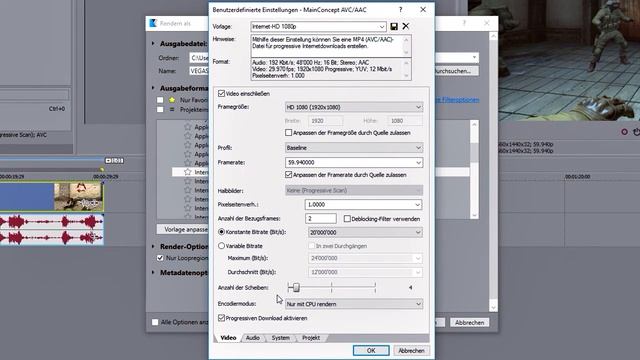Click the Ordner path field in Rendern als
This screenshot has width=640, height=360.
tap(199, 58)
